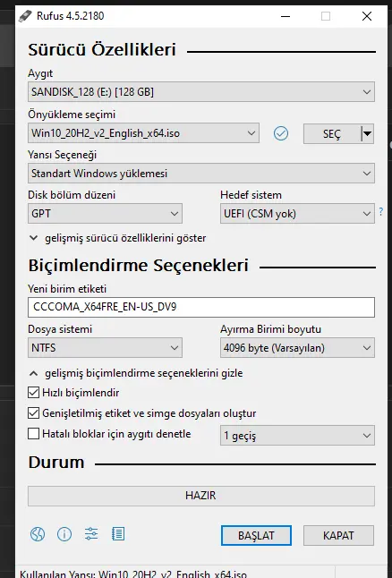Open the language globe icon
Viewport: 392px width, 578px height.
38,534
